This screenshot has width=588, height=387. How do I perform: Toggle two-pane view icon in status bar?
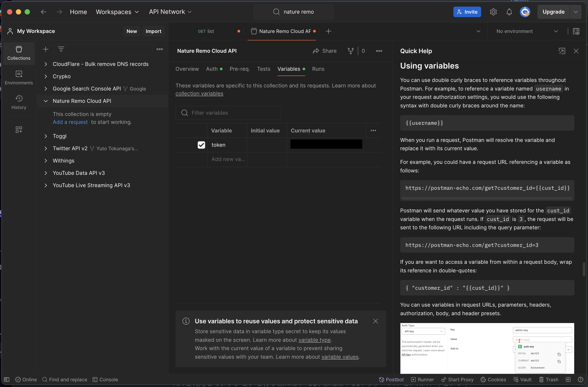point(568,380)
